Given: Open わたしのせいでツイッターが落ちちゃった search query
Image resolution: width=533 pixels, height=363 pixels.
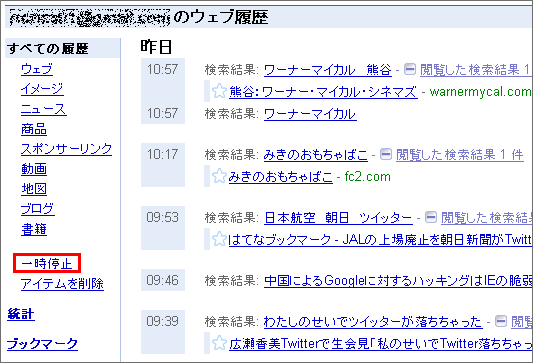Looking at the screenshot, I should click(373, 322).
